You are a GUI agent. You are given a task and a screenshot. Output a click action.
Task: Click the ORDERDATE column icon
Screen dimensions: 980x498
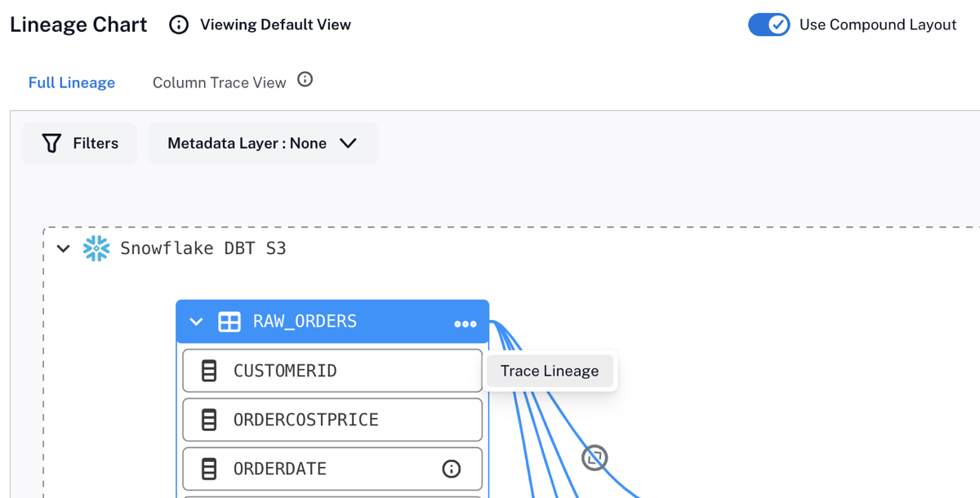tap(209, 469)
